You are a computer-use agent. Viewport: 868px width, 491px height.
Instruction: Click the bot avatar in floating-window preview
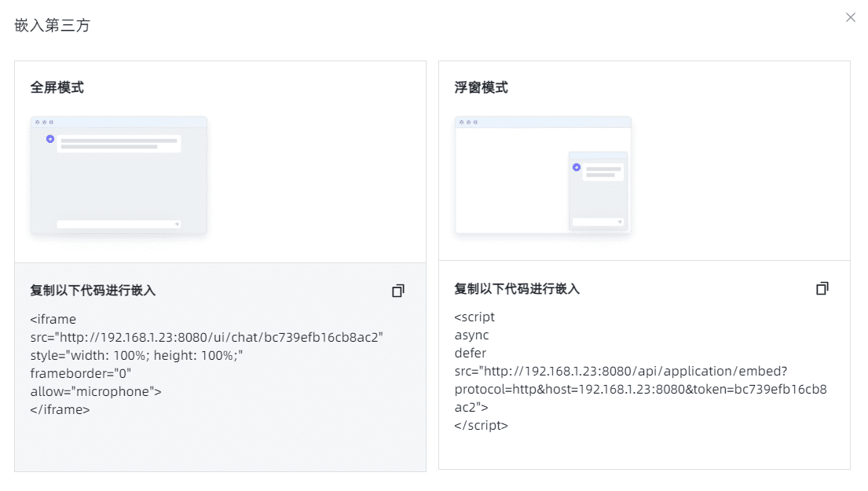tap(576, 167)
